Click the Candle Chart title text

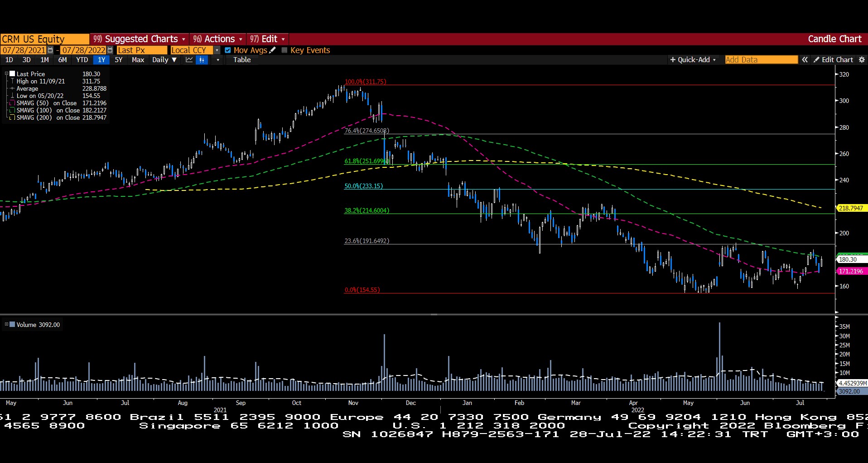[x=834, y=39]
